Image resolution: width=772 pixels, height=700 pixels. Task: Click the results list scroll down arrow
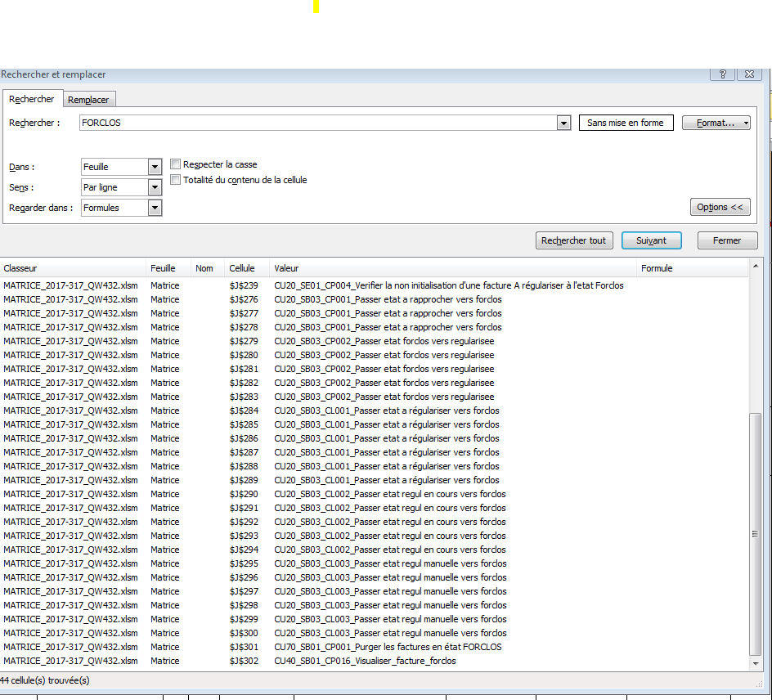point(756,664)
